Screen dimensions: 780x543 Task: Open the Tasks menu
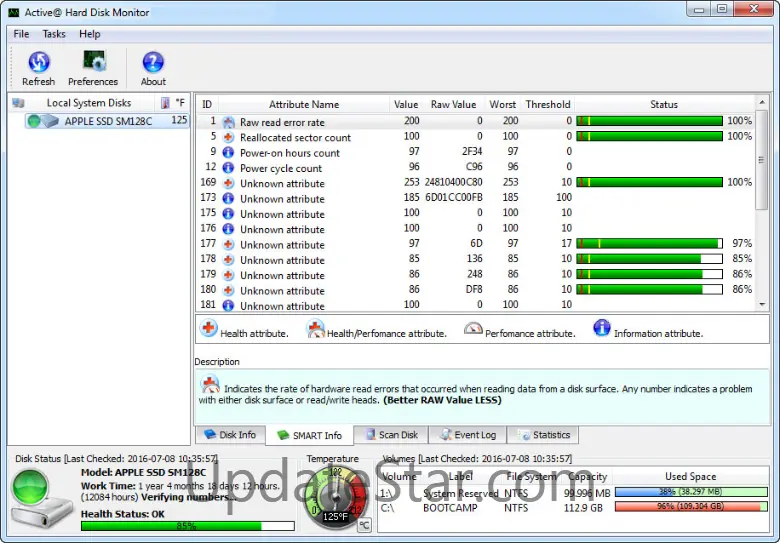(x=54, y=34)
